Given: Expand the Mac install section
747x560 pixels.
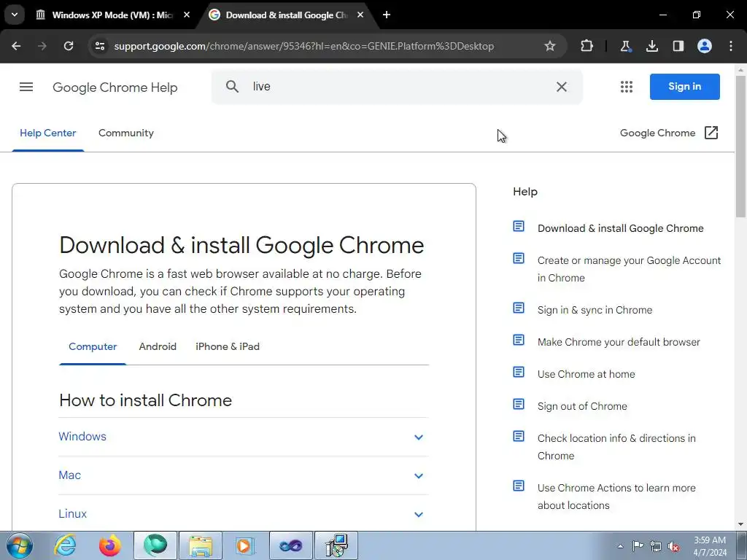Looking at the screenshot, I should 243,475.
